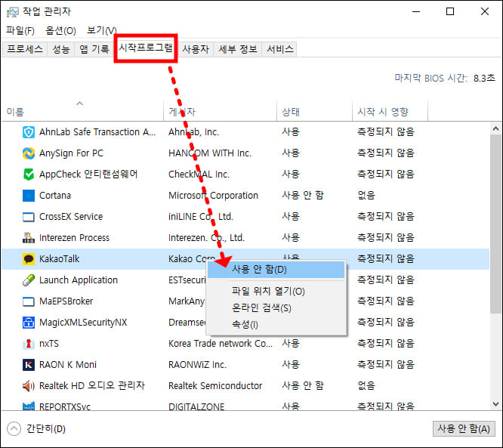Click the Task Manager title bar icon
The width and height of the screenshot is (503, 448).
13,12
